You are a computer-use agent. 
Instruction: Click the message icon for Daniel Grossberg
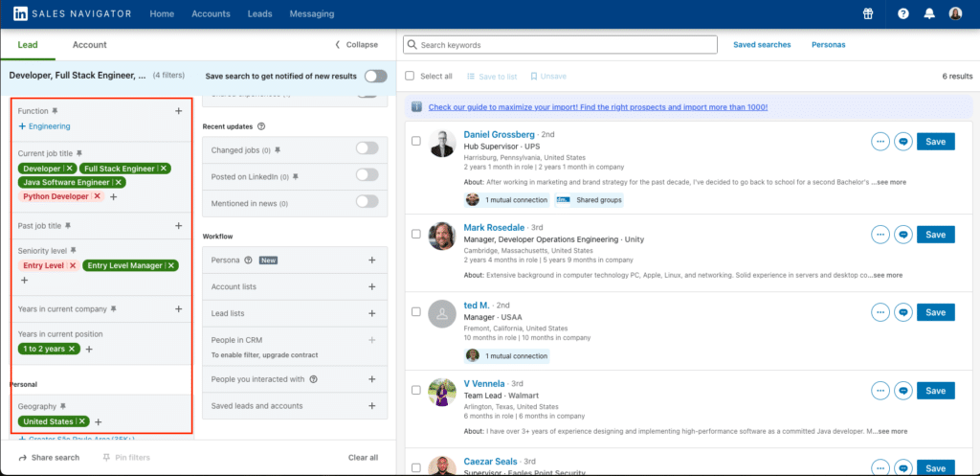coord(902,142)
